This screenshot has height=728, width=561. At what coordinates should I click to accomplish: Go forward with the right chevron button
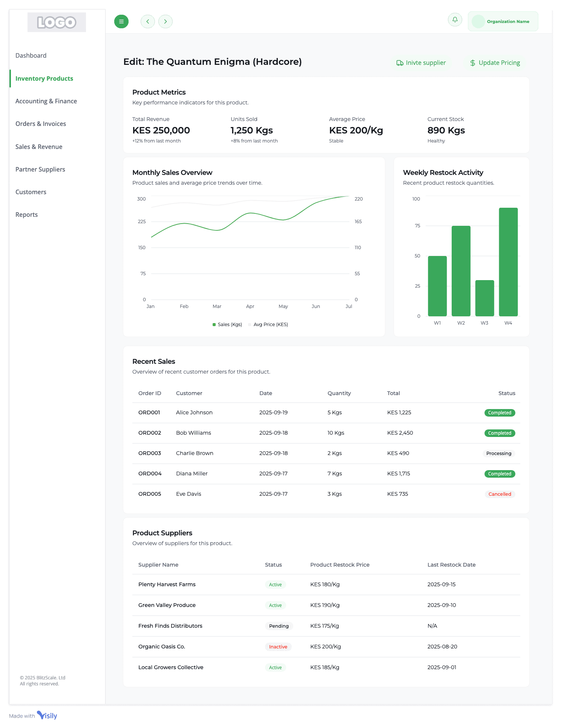point(166,21)
